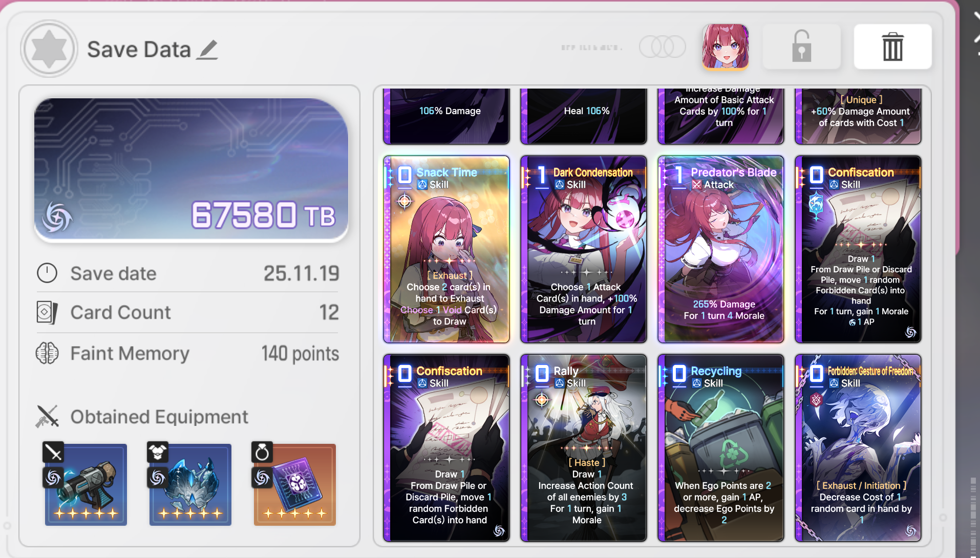Image resolution: width=980 pixels, height=558 pixels.
Task: Toggle the padlock lock button
Action: coord(801,47)
